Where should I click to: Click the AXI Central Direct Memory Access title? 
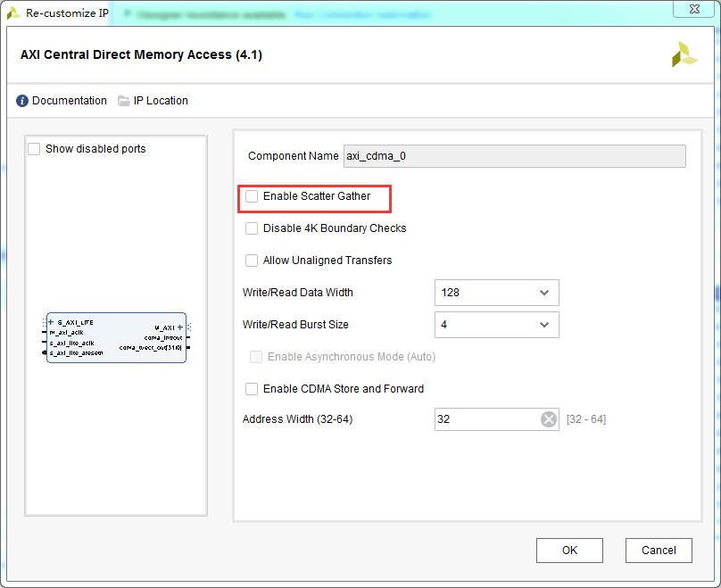point(141,54)
